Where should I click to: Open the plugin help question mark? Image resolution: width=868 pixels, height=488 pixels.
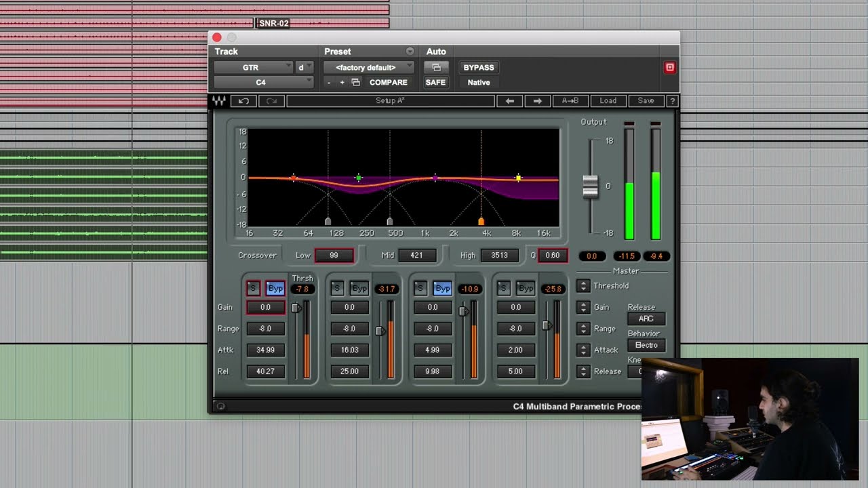coord(672,101)
